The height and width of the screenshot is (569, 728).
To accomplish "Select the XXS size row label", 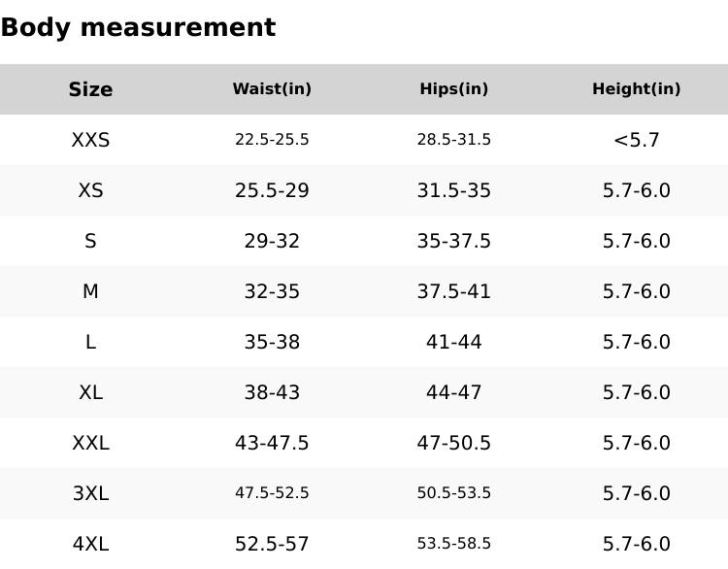I will tap(90, 140).
